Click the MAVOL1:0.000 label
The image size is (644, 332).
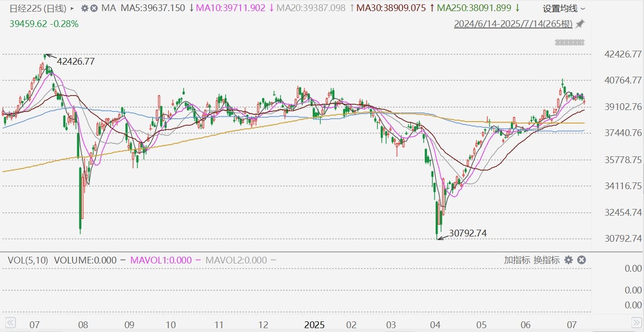pyautogui.click(x=161, y=260)
